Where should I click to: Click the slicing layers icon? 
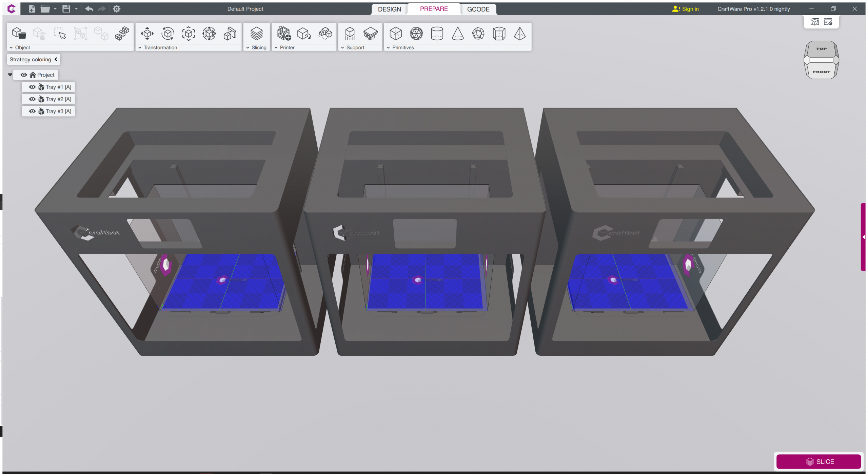tap(256, 34)
